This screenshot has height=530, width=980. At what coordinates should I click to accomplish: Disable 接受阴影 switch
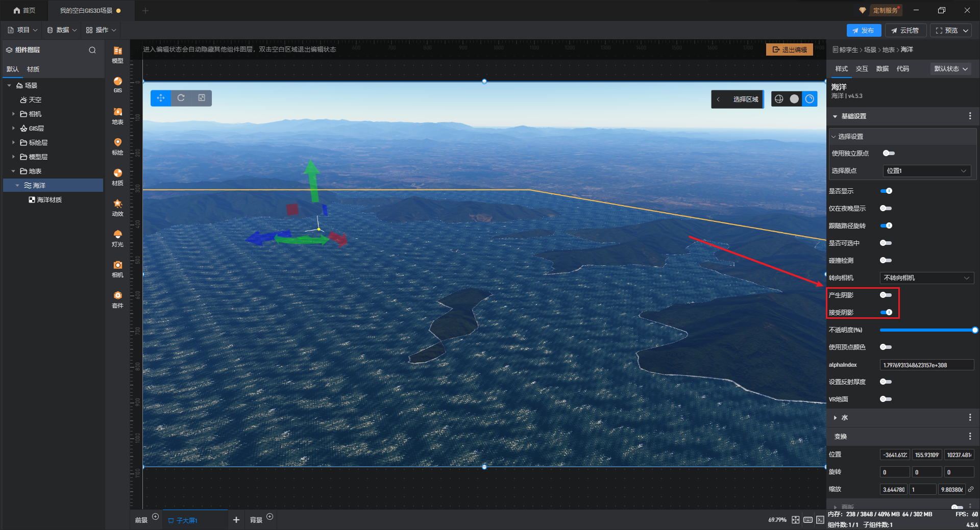[x=886, y=312]
